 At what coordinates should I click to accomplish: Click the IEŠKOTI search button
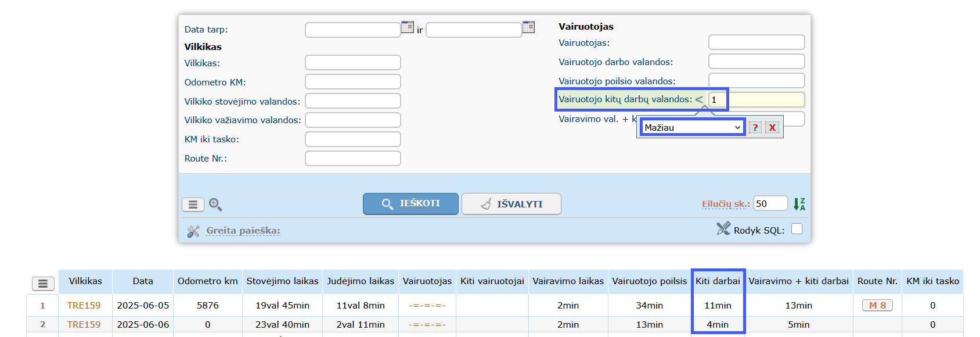[410, 204]
